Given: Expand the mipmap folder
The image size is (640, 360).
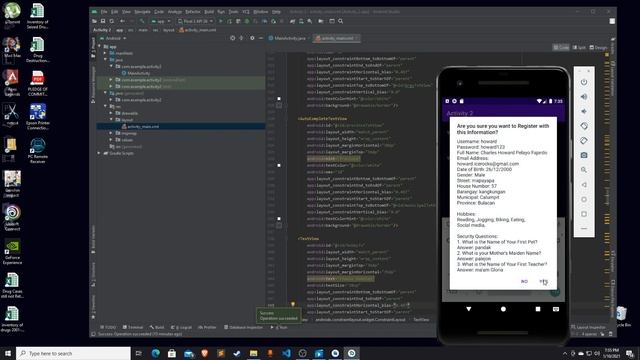Looking at the screenshot, I should [x=111, y=133].
